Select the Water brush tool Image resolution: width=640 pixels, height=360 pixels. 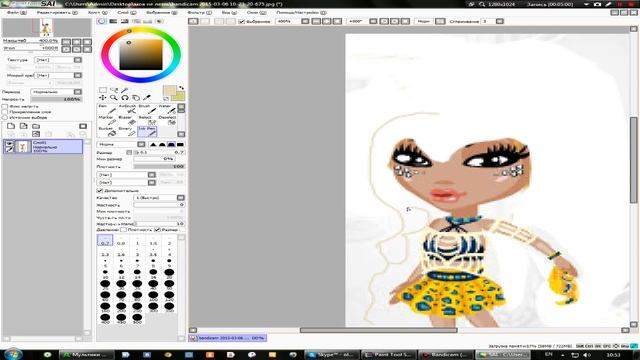tap(167, 109)
